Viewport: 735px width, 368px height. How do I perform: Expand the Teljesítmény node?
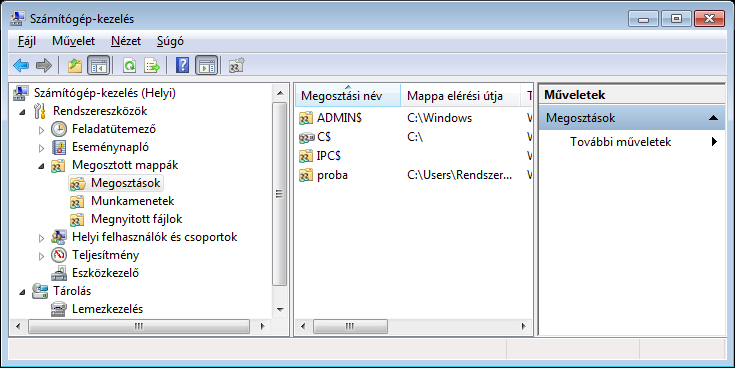point(41,255)
